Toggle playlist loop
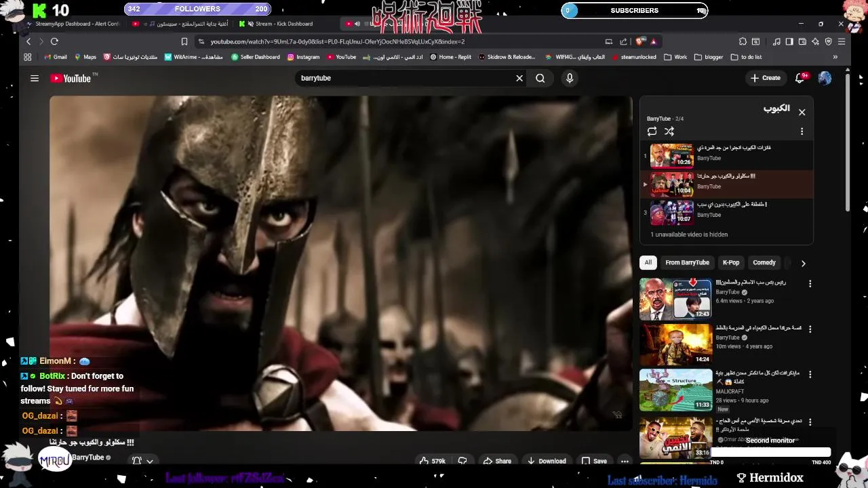The height and width of the screenshot is (488, 868). point(652,131)
